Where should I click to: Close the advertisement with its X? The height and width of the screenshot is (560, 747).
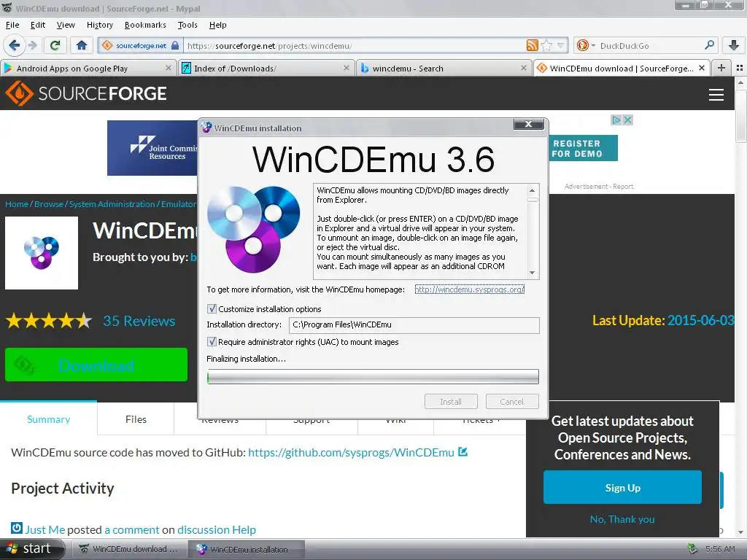[628, 120]
